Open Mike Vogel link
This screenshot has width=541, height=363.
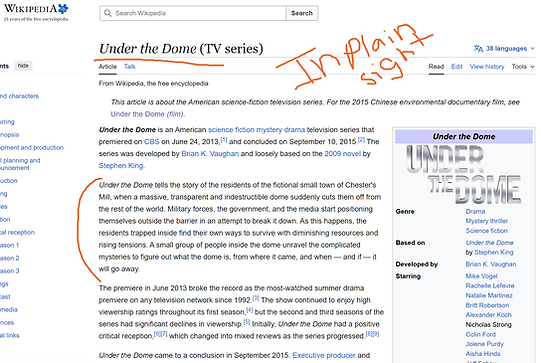click(482, 276)
